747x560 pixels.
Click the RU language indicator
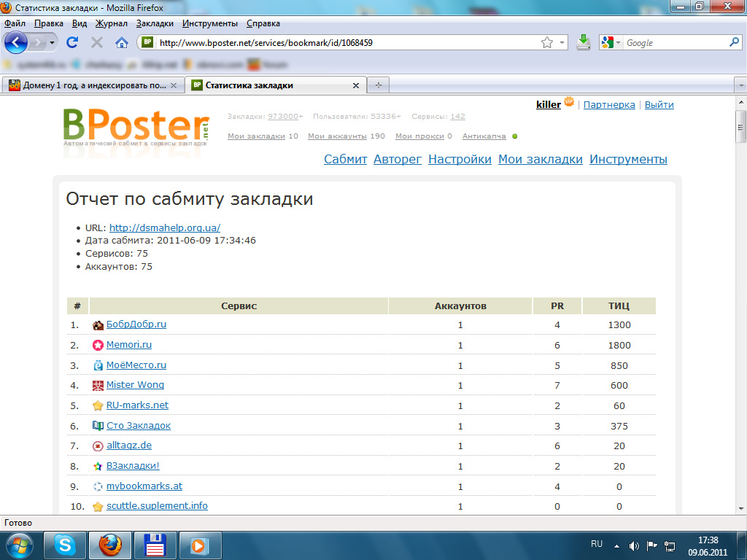[x=597, y=544]
